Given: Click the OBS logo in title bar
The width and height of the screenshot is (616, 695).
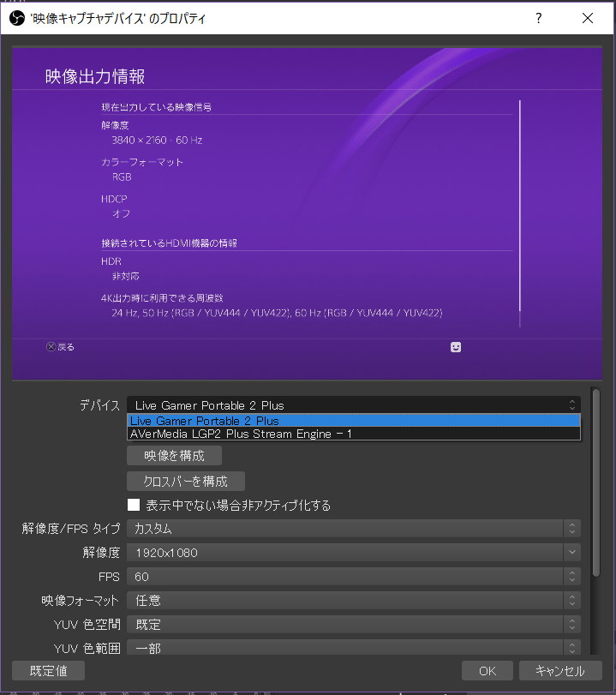Looking at the screenshot, I should pos(17,18).
